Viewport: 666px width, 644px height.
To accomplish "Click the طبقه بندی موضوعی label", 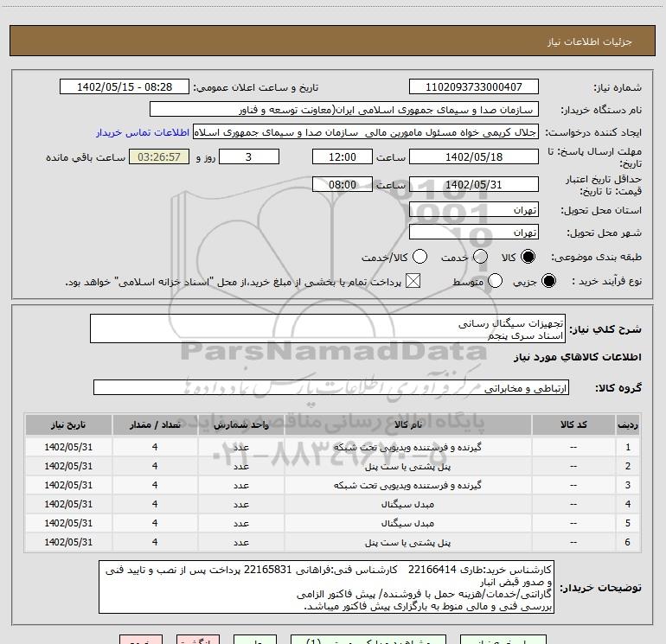I will coord(596,258).
